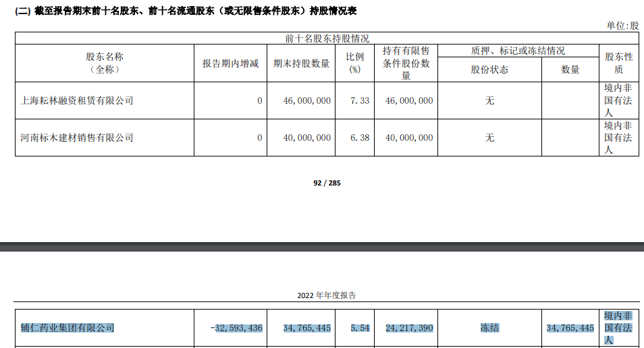
Task: Click the '质押、标记或冻结情况' header
Action: 518,51
